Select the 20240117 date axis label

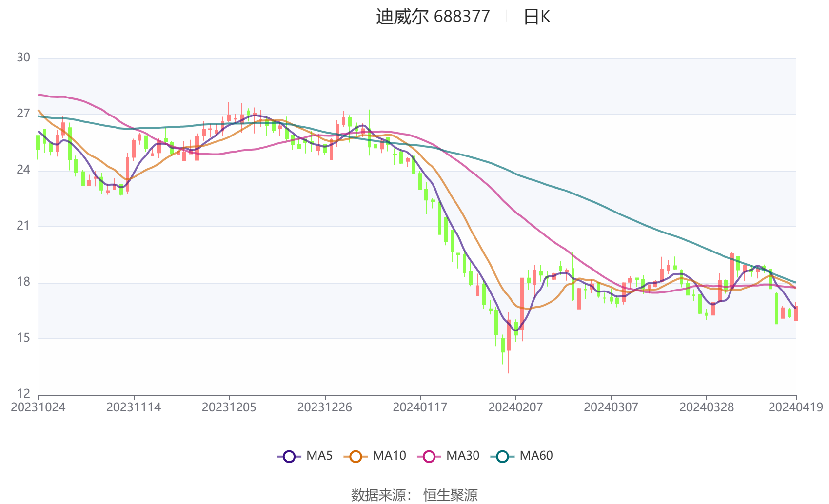click(x=420, y=407)
